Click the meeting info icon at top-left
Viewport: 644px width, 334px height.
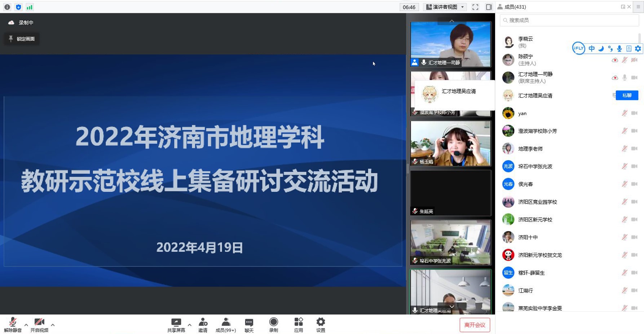(x=7, y=7)
